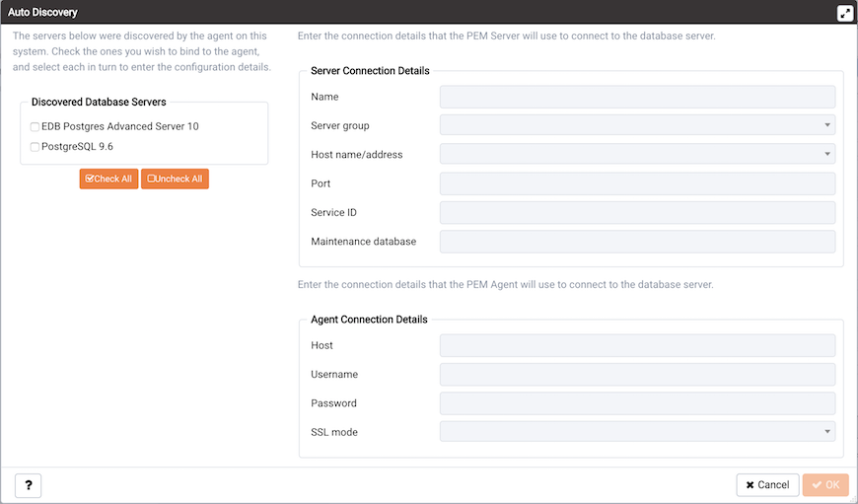Open the Host name/address dropdown
The image size is (858, 504).
pos(637,154)
